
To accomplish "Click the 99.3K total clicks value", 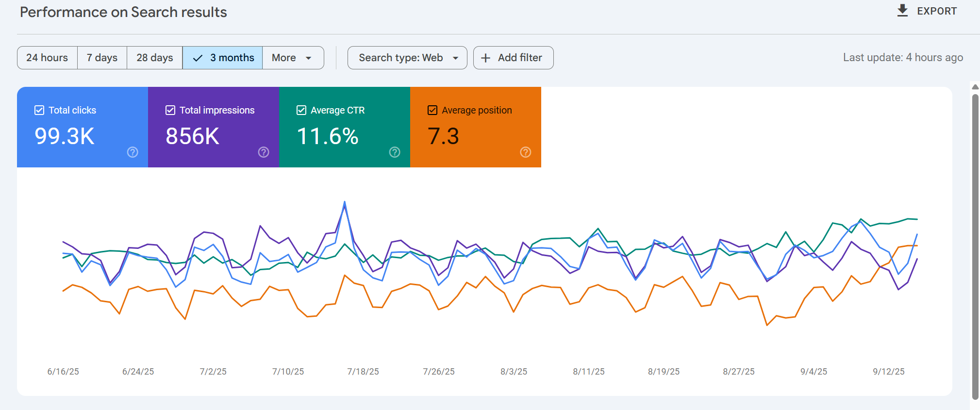I will [65, 136].
